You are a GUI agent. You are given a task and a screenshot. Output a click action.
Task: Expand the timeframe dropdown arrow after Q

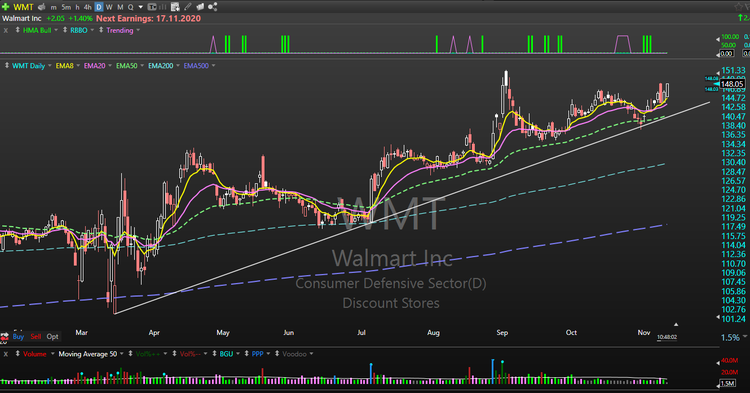tap(141, 7)
